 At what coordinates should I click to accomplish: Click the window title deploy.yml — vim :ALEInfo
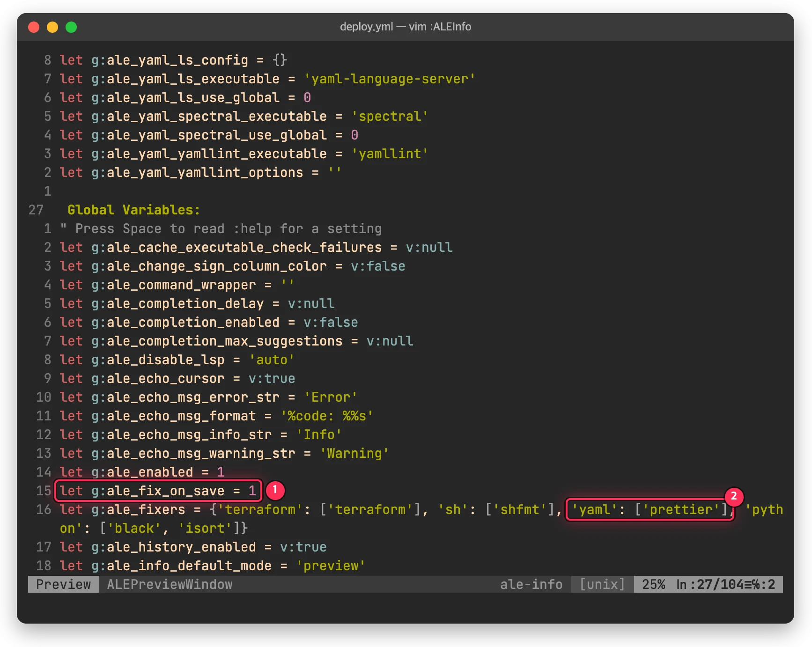pos(406,27)
